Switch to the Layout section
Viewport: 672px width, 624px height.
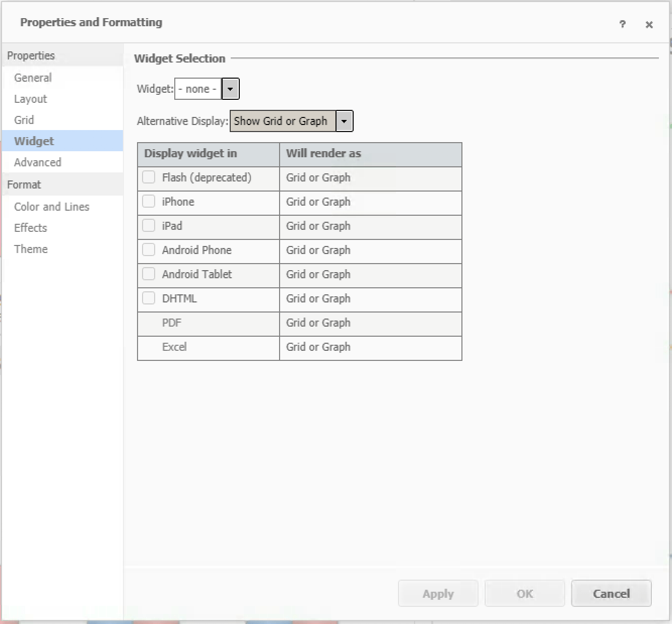pos(30,99)
